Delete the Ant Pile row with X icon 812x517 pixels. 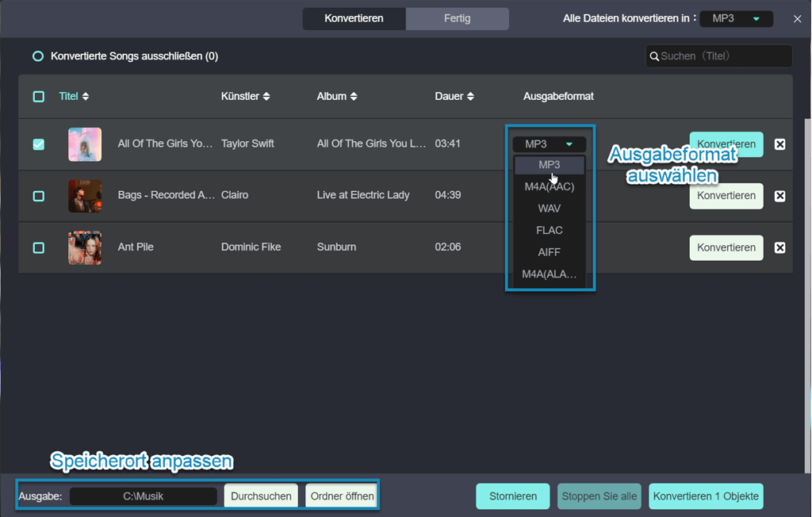coord(779,247)
